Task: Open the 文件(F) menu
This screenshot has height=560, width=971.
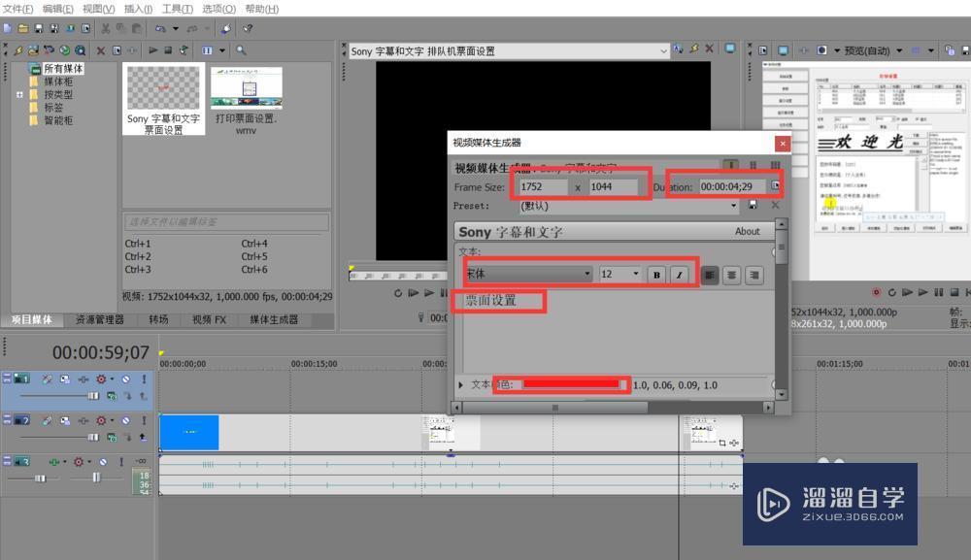Action: pos(17,9)
